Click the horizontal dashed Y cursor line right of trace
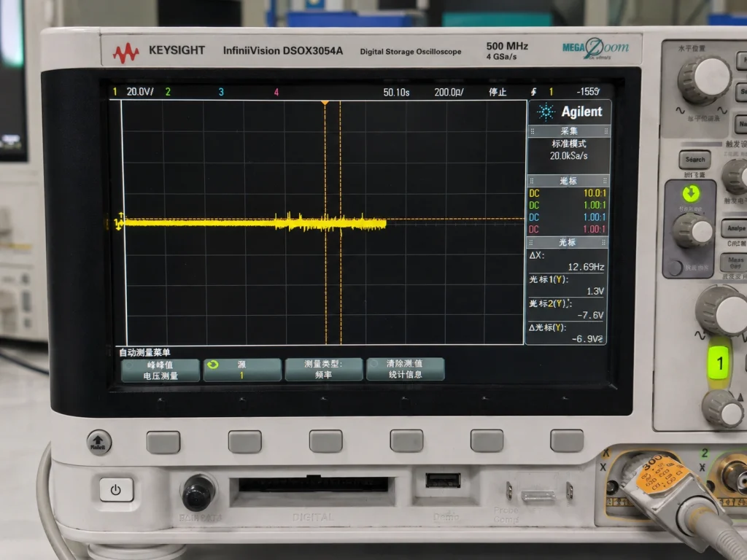This screenshot has height=560, width=747. pos(455,219)
